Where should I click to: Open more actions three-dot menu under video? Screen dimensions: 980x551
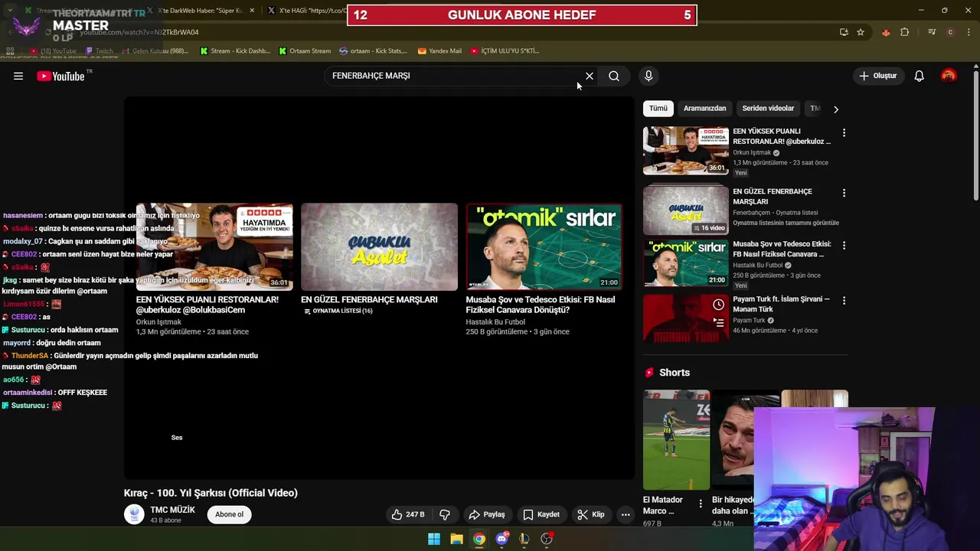point(626,514)
